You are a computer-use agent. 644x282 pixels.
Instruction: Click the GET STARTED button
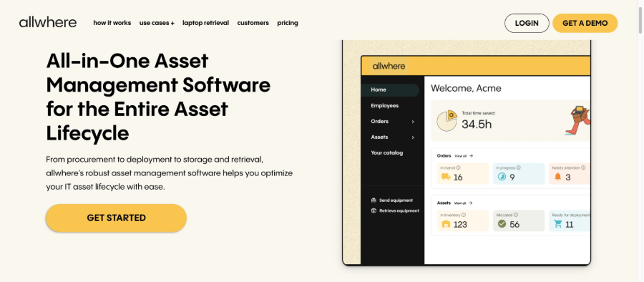click(116, 218)
